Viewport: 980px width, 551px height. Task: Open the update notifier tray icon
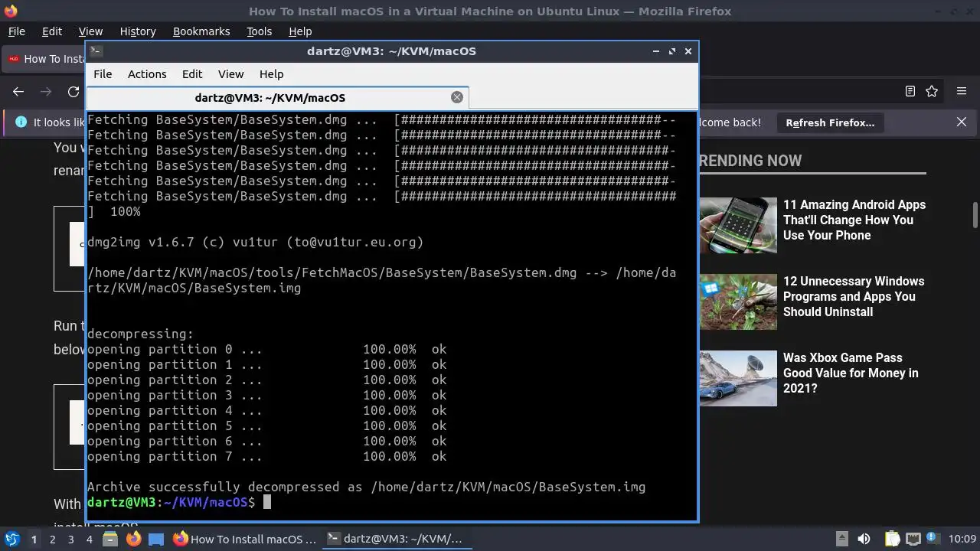pos(934,539)
